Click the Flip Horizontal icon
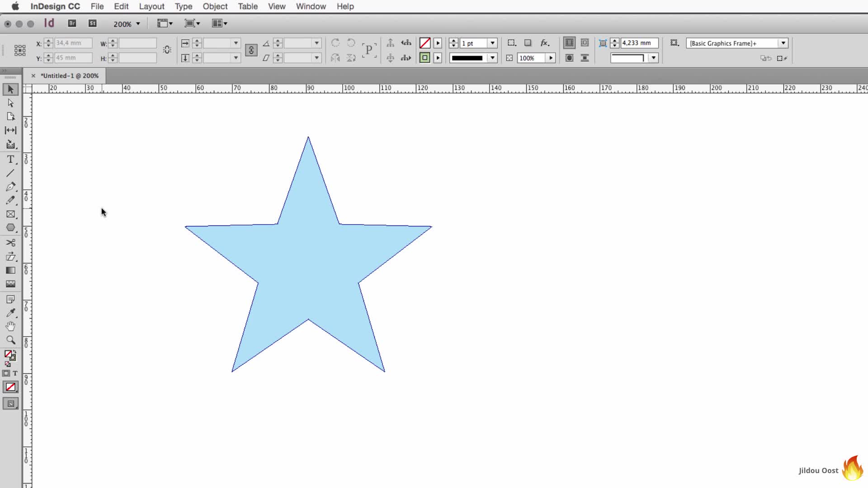Image resolution: width=868 pixels, height=488 pixels. coord(335,58)
